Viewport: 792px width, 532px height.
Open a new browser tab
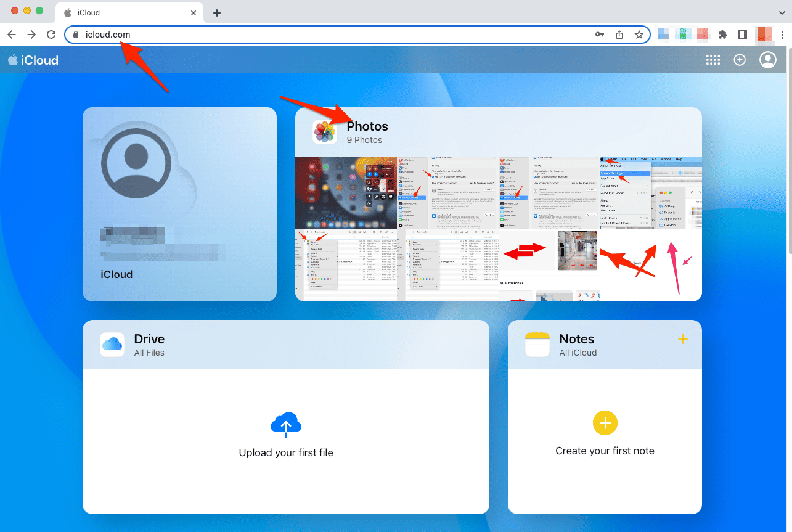217,13
